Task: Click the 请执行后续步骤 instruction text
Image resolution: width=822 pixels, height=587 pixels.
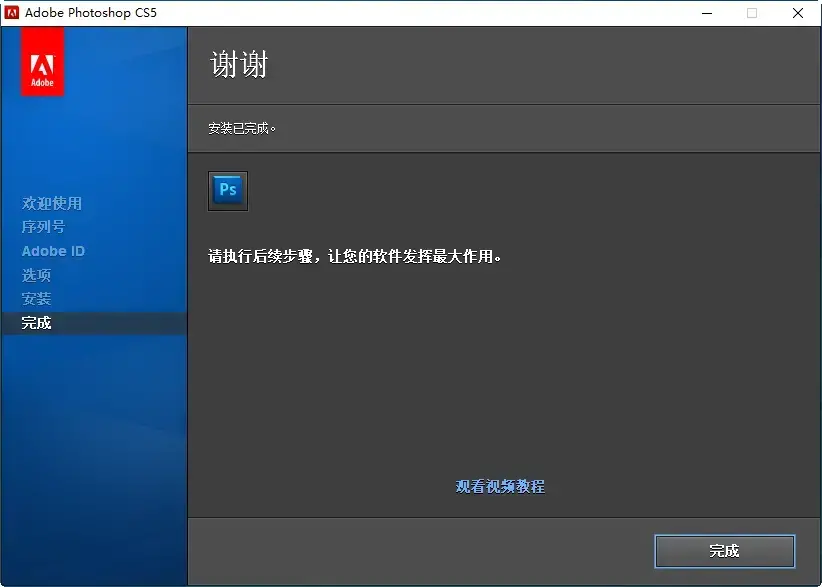Action: 354,256
